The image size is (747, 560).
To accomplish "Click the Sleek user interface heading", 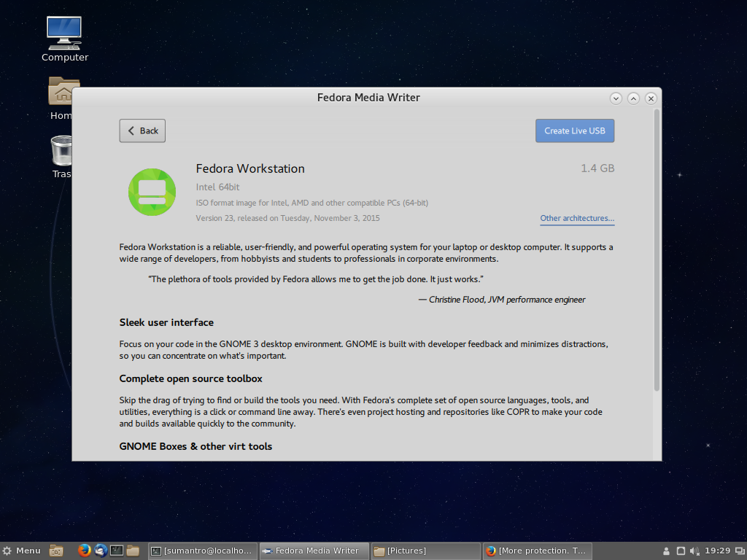I will 166,322.
